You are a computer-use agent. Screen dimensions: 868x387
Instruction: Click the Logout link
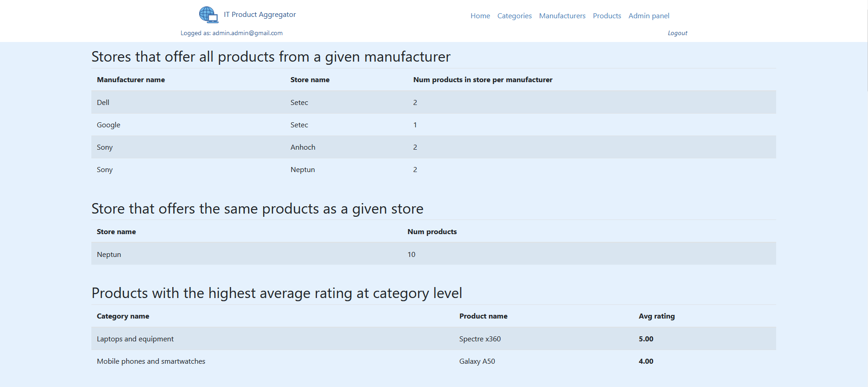click(677, 33)
